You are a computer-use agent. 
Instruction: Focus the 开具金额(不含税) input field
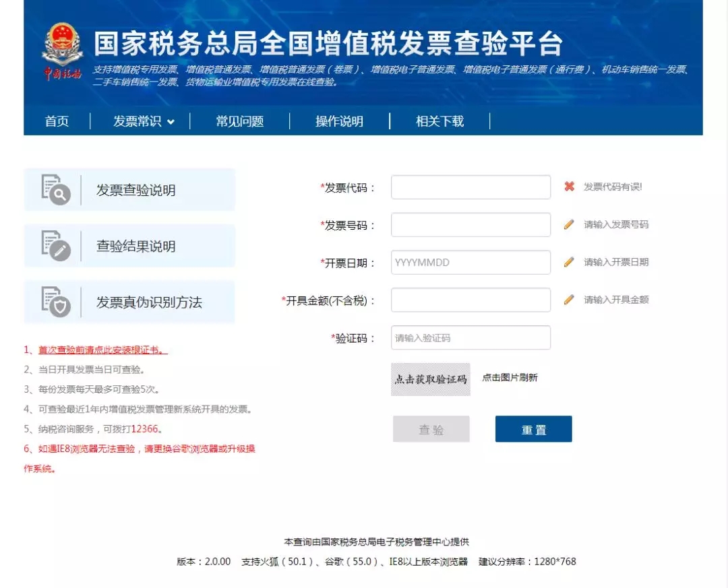click(471, 300)
